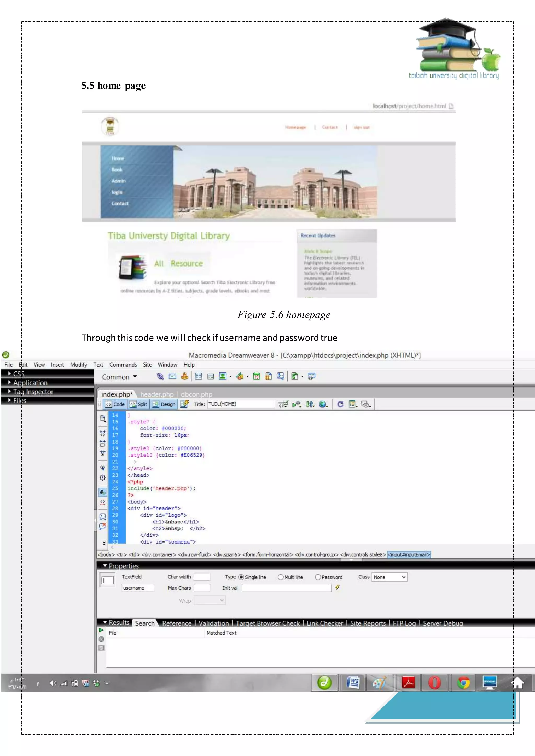Collapse the Properties panel
Viewport: 535px width, 756px height.
coord(105,566)
